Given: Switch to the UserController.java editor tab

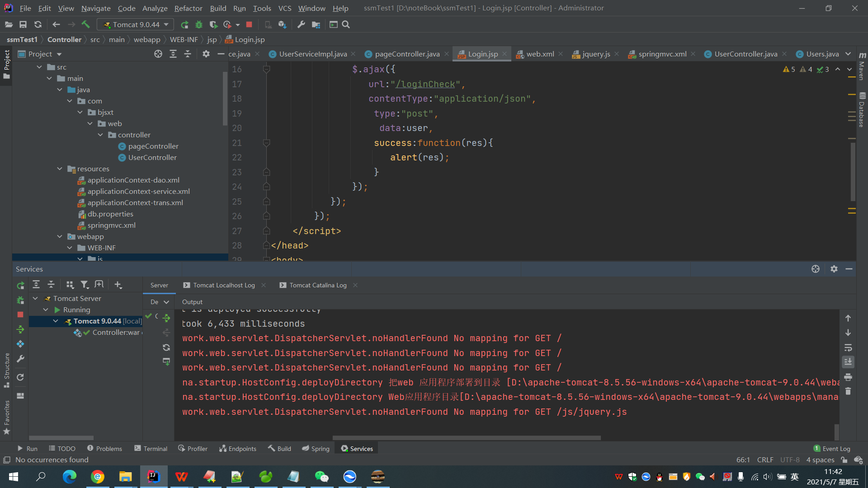Looking at the screenshot, I should (x=745, y=54).
